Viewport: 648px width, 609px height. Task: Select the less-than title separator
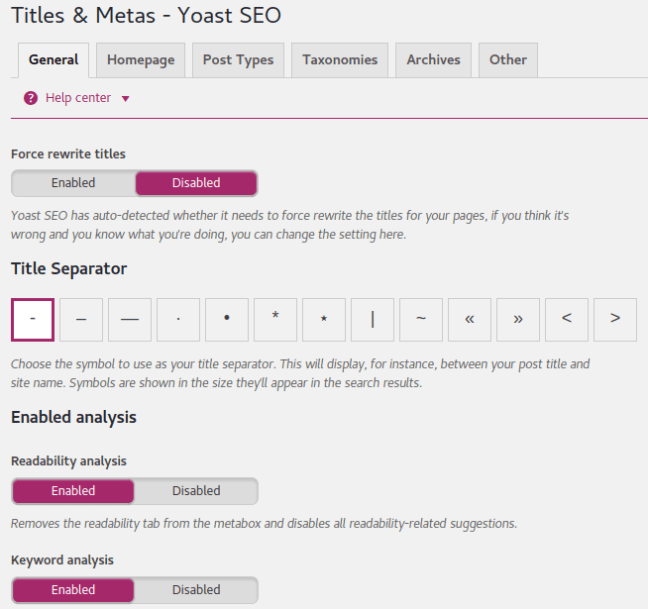[567, 320]
